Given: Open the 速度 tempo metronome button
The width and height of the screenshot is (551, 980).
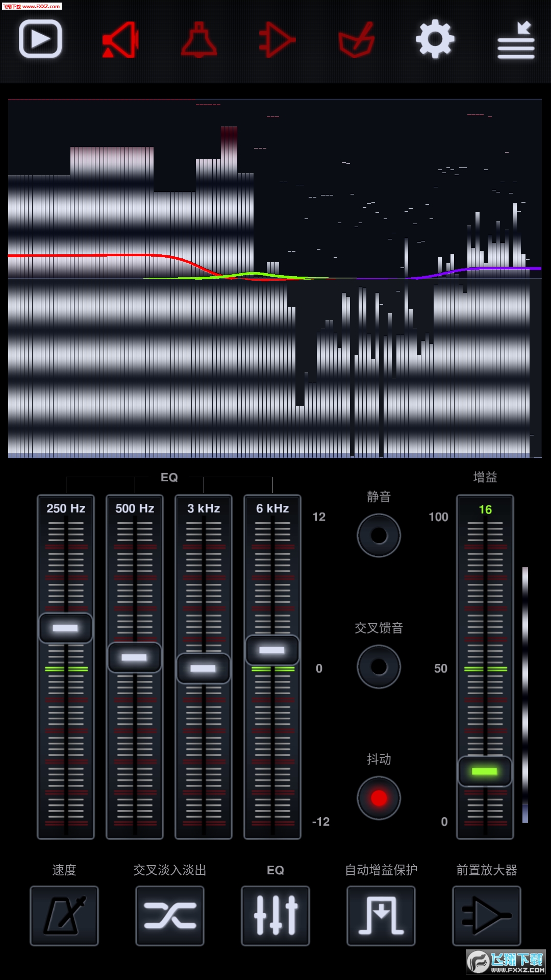Looking at the screenshot, I should point(64,916).
